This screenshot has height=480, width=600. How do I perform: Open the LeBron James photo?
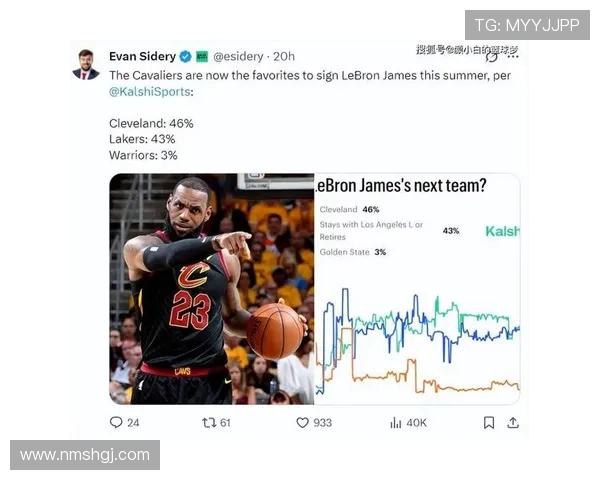[212, 289]
